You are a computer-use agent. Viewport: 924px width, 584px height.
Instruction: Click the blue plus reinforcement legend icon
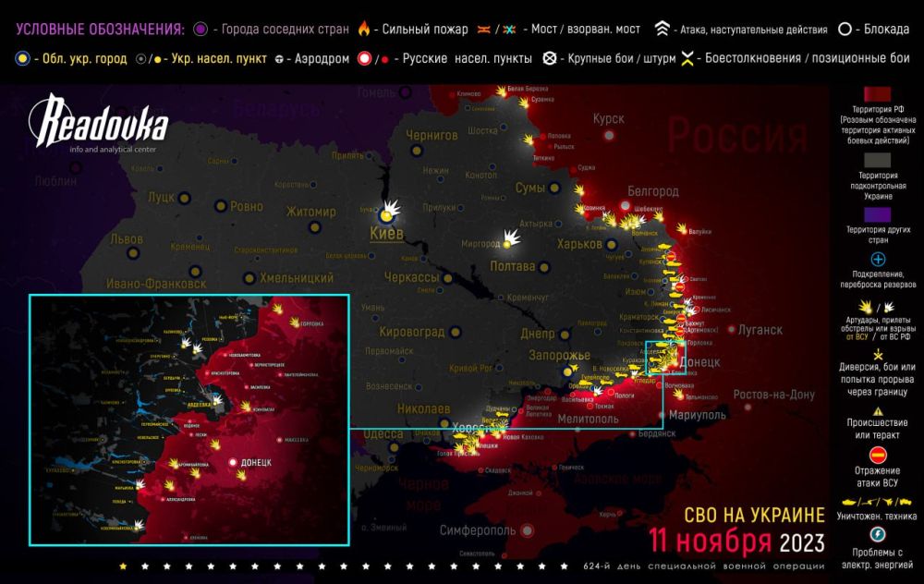click(878, 260)
